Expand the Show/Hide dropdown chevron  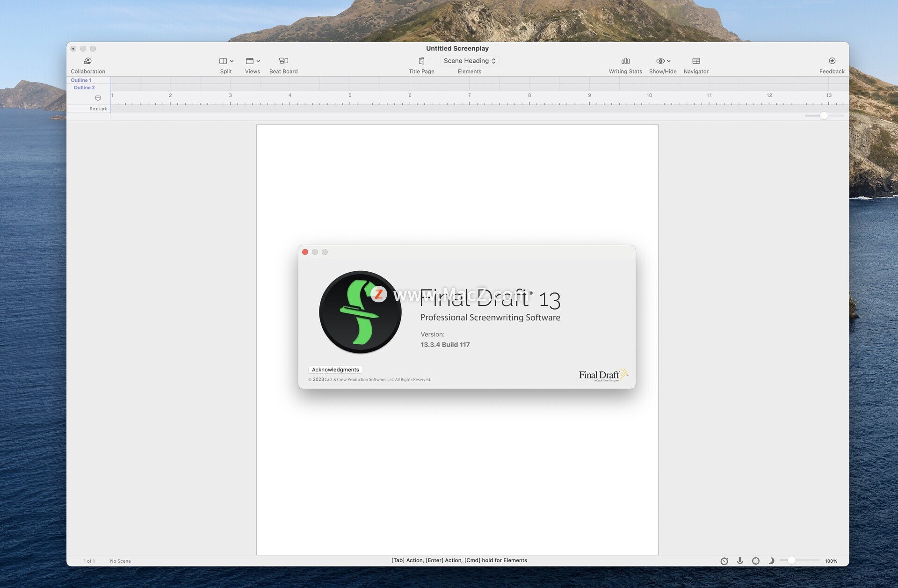click(x=669, y=61)
